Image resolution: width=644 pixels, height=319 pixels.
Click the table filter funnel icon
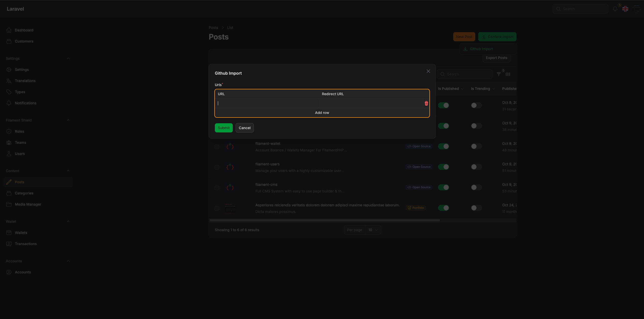(498, 74)
